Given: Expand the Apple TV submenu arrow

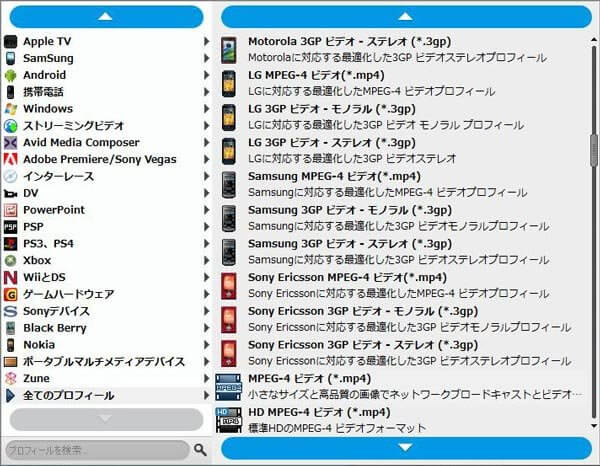Looking at the screenshot, I should pyautogui.click(x=206, y=41).
